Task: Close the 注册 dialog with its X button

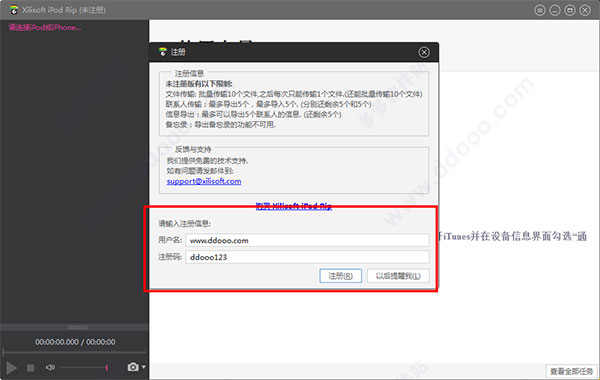Action: [424, 52]
